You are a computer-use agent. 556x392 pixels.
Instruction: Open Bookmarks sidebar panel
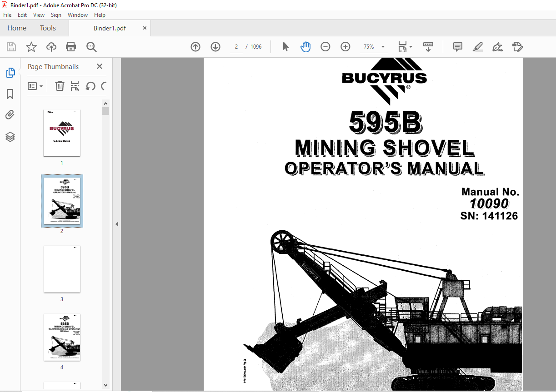10,94
